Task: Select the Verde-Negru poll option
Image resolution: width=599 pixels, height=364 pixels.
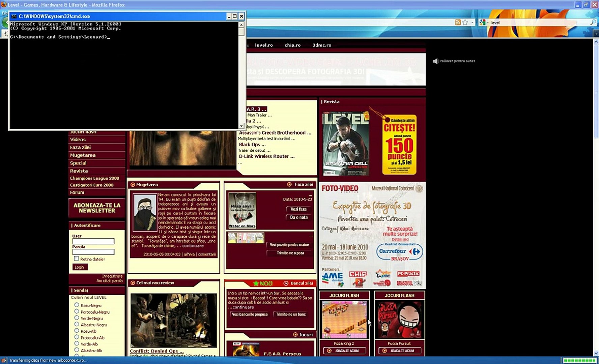Action: [77, 318]
